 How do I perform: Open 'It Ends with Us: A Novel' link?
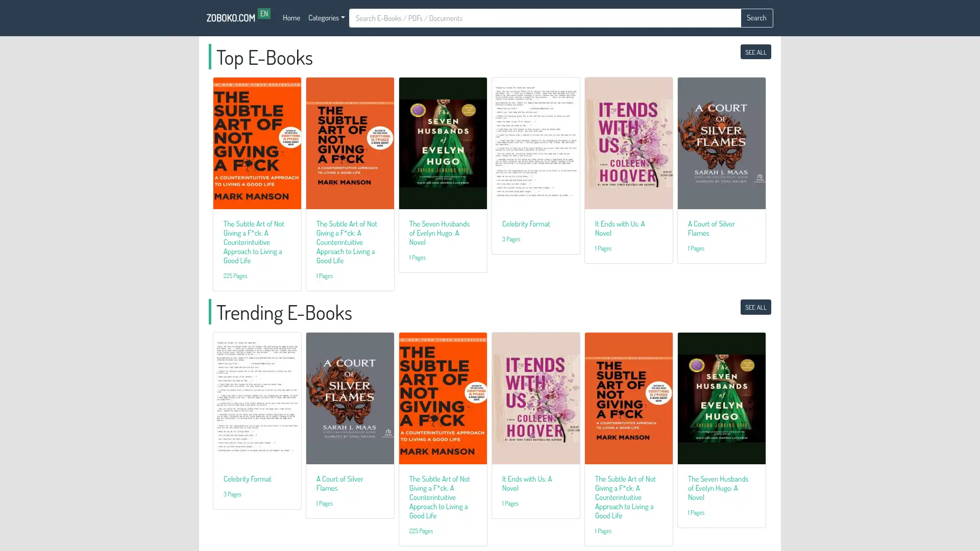[619, 228]
